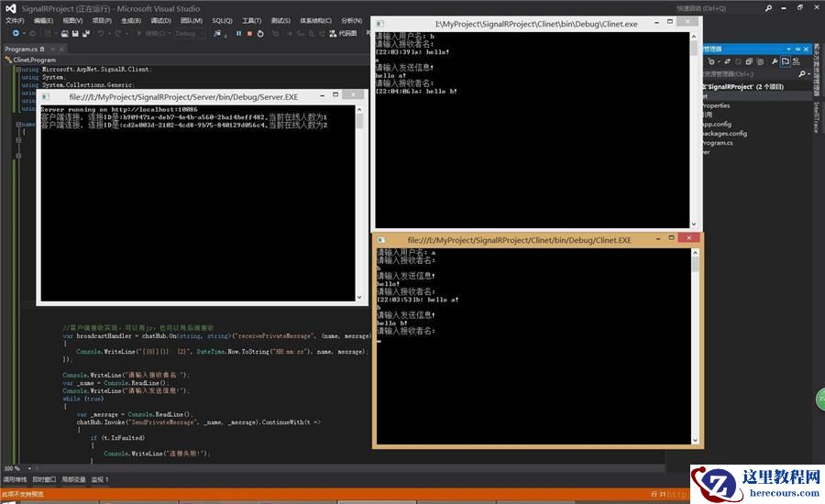Open the 调用堆栈 bottom panel tab
The width and height of the screenshot is (825, 504).
14,479
